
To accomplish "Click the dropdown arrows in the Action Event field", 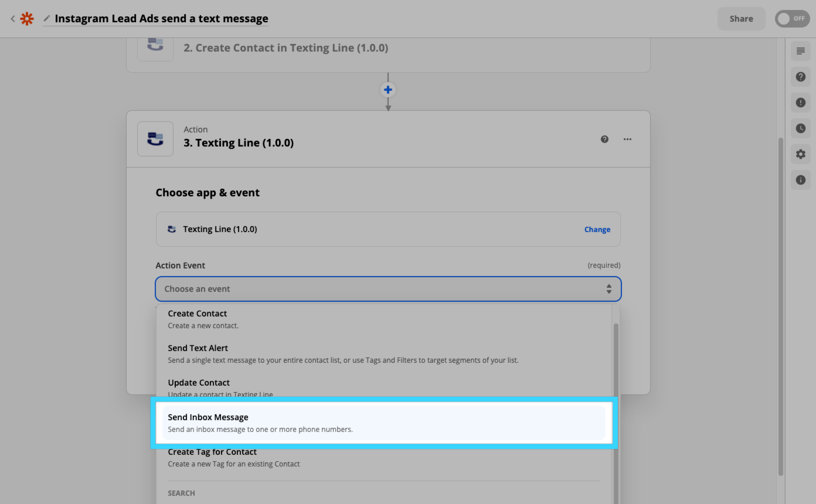I will click(609, 289).
